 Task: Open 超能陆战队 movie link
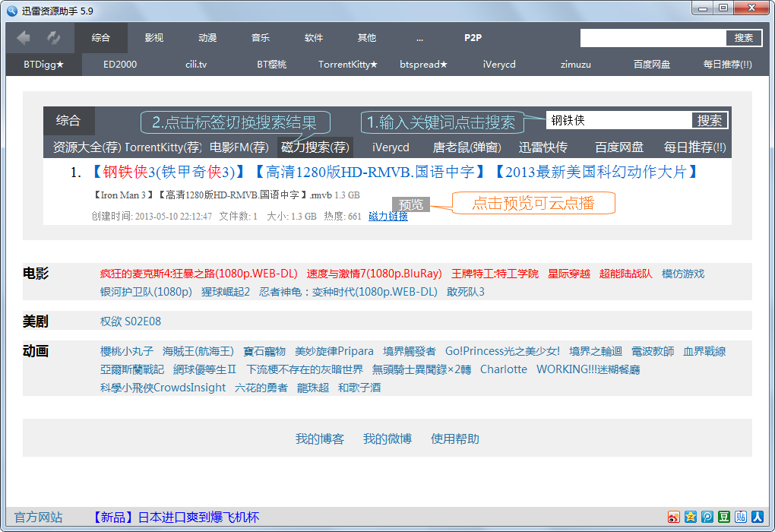pos(626,274)
